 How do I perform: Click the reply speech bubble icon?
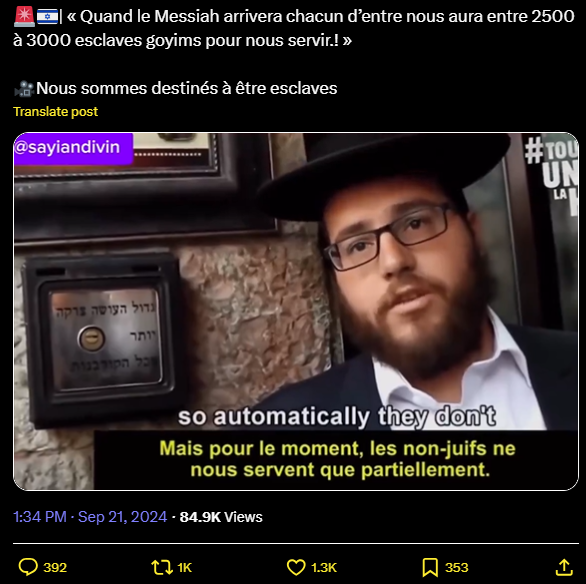[28, 567]
